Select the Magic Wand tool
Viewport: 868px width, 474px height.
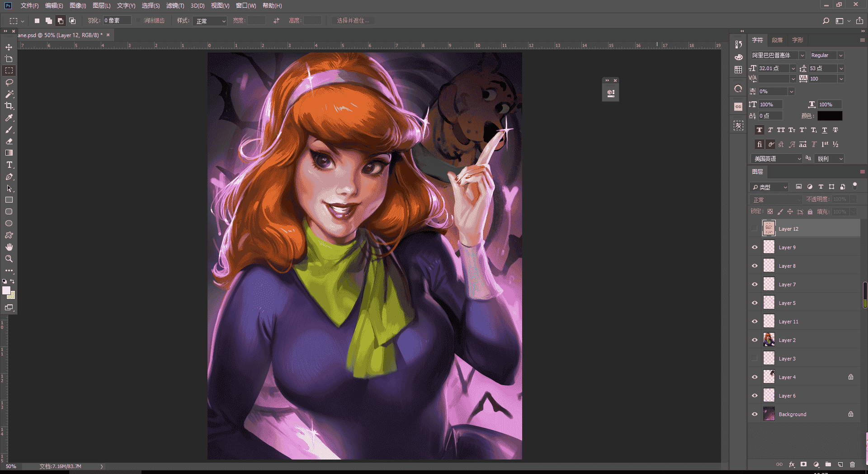(9, 94)
